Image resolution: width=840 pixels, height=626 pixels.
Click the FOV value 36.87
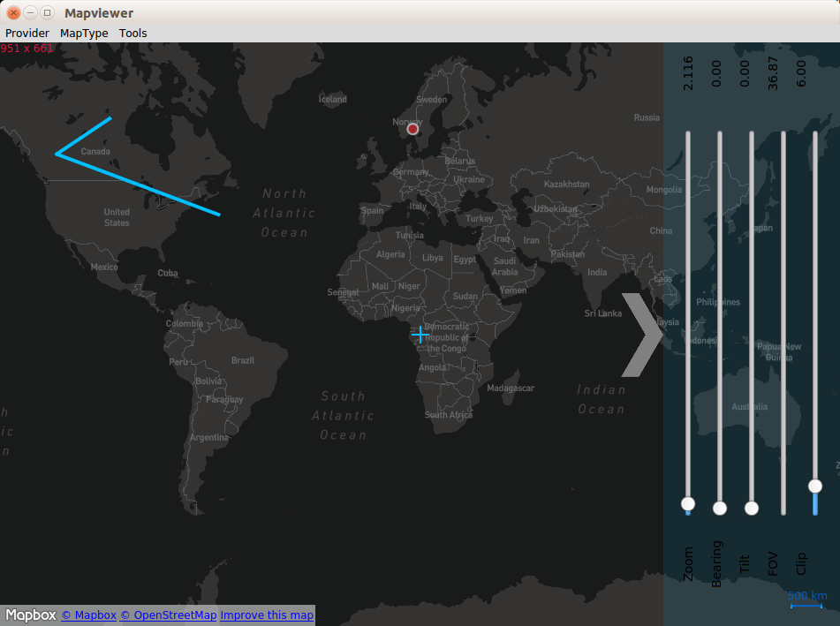(x=773, y=73)
